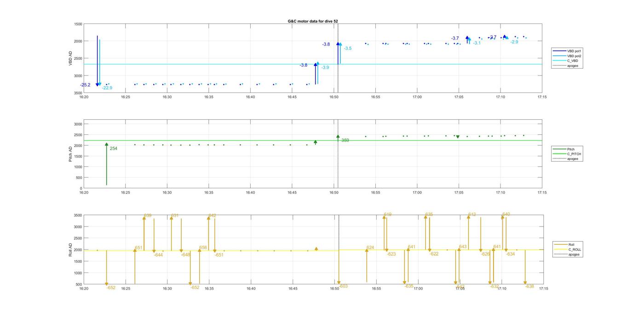The width and height of the screenshot is (644, 319).
Task: Click the -632 roll data label
Action: pos(494,286)
